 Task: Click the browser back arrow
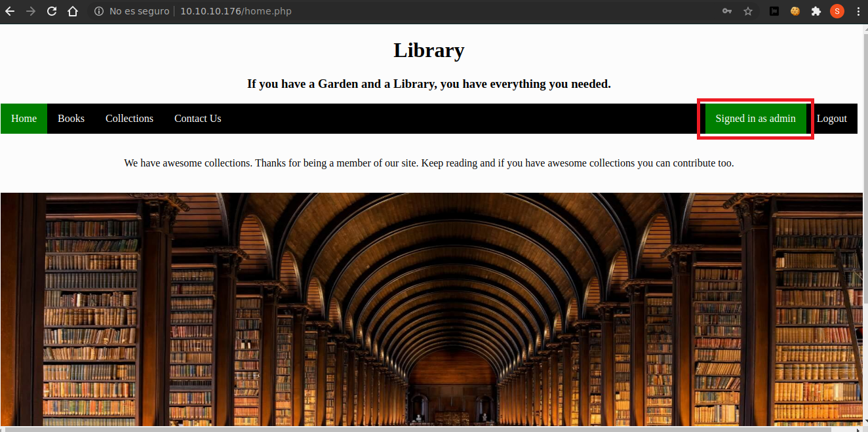tap(10, 11)
